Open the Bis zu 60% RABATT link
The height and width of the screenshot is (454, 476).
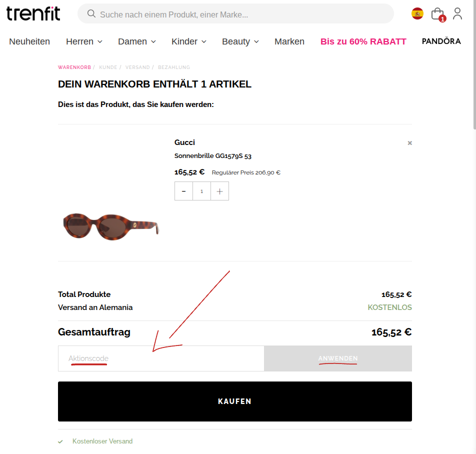(x=363, y=41)
